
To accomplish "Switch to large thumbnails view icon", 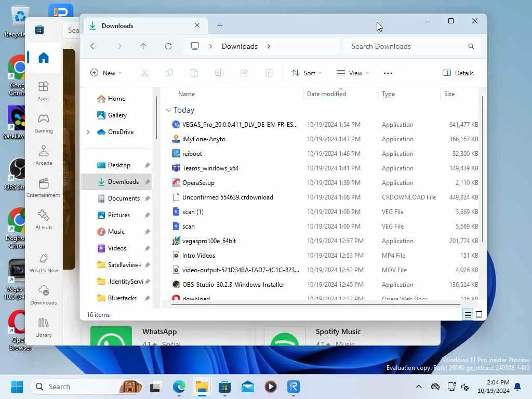I will (479, 314).
